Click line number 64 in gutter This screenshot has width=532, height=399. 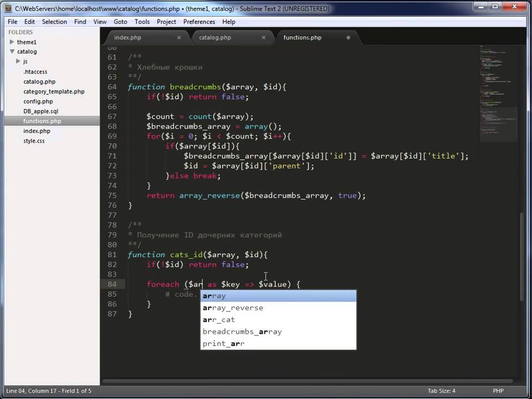coord(112,87)
